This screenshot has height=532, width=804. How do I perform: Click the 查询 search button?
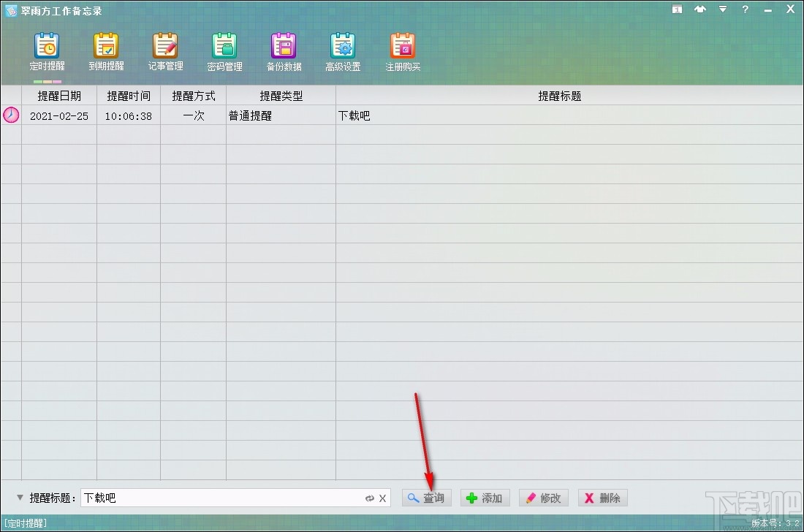(427, 498)
